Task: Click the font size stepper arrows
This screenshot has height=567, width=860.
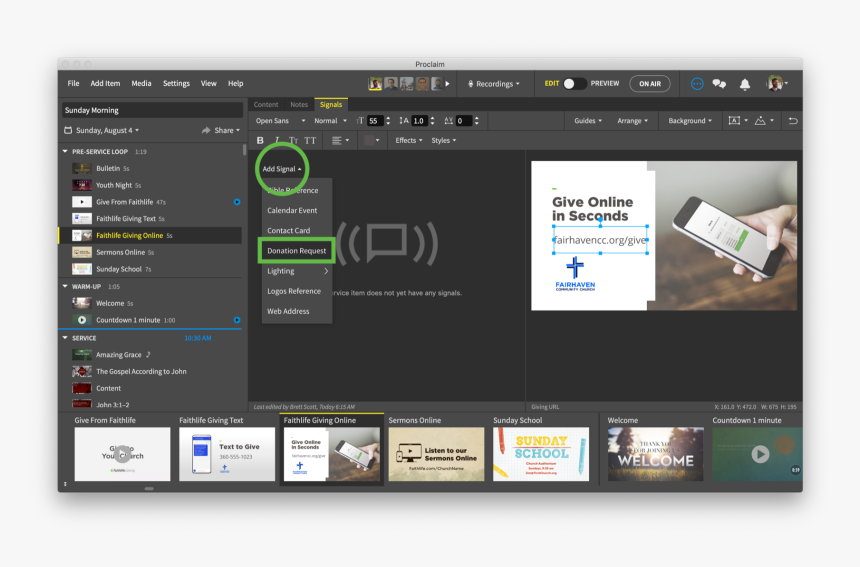Action: (x=388, y=121)
